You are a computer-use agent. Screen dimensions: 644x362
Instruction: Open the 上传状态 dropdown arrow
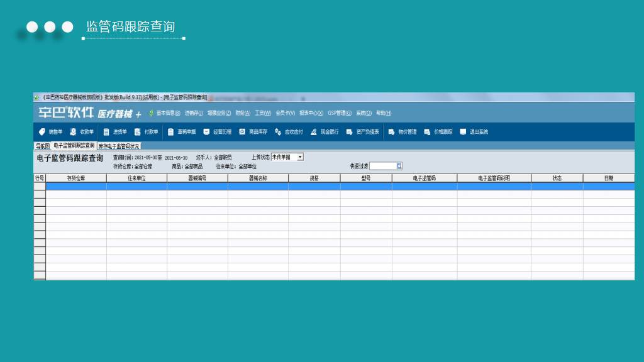(300, 157)
